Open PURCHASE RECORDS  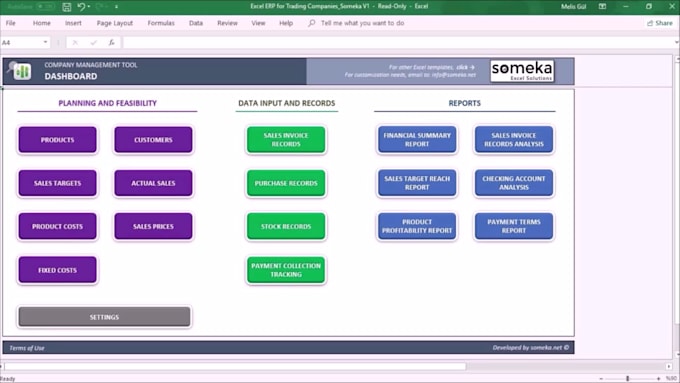click(286, 183)
